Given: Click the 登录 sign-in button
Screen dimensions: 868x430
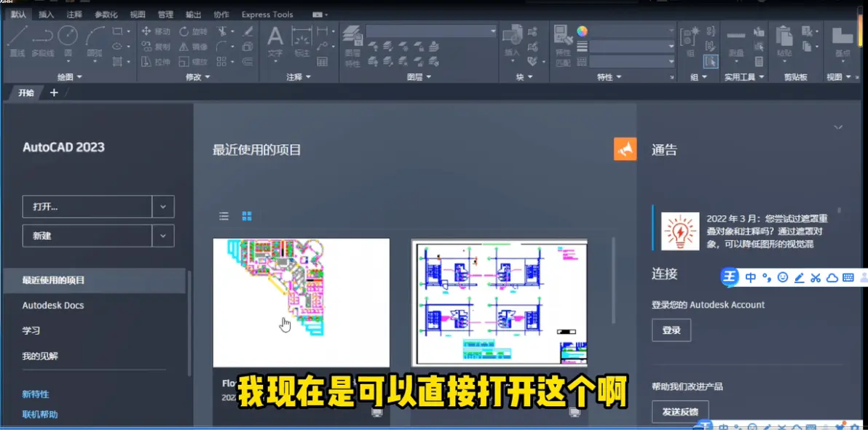Looking at the screenshot, I should click(671, 330).
